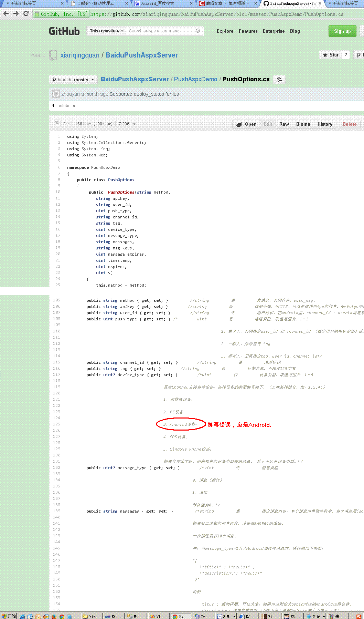Screen dimensions: 364x619
Task: Click the '7.386 kb' file size text
Action: (x=127, y=124)
